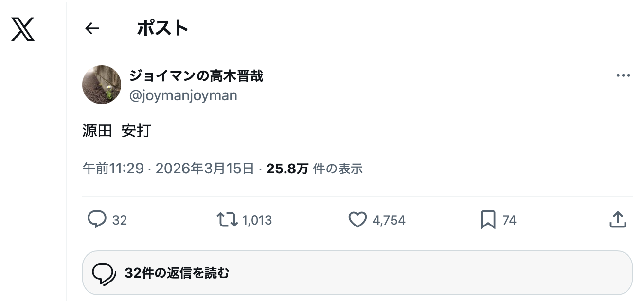Screen dimensions: 644x301
Task: Click the like count 4,754
Action: (x=389, y=220)
